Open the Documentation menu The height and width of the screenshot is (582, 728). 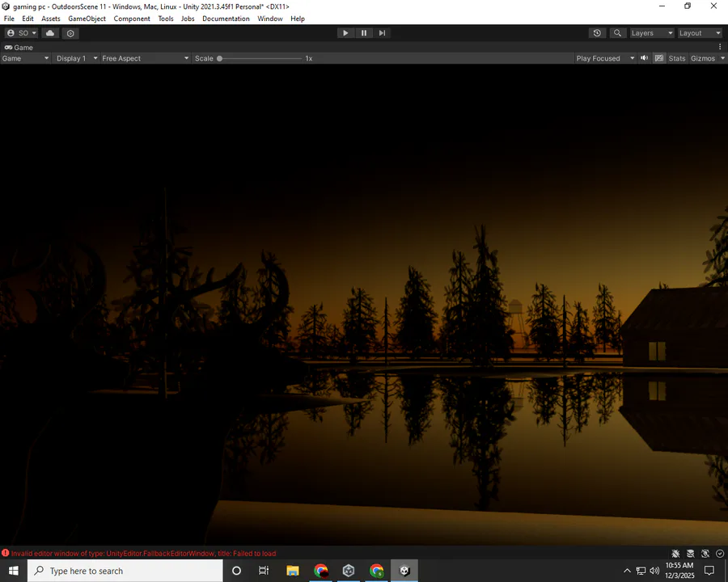tap(226, 19)
